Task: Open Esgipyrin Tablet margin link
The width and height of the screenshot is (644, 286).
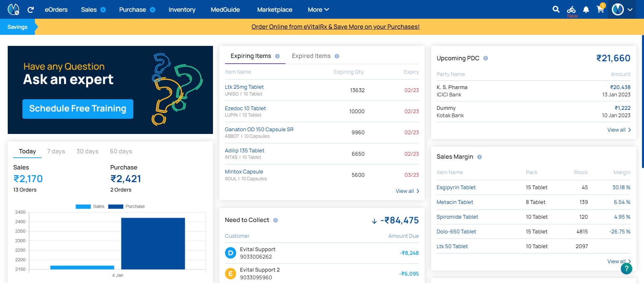Action: (456, 187)
